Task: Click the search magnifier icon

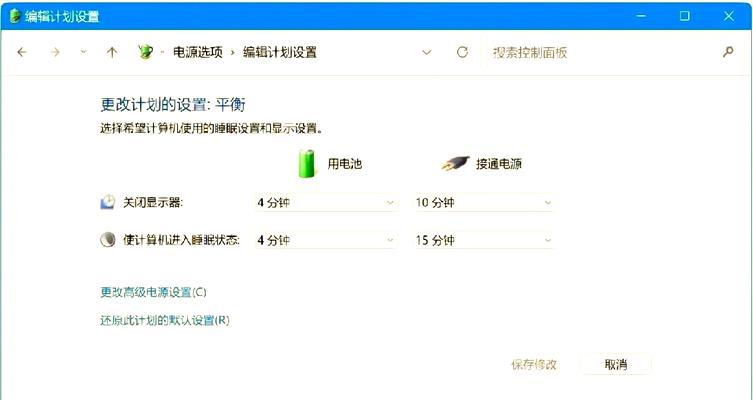Action: coord(728,52)
